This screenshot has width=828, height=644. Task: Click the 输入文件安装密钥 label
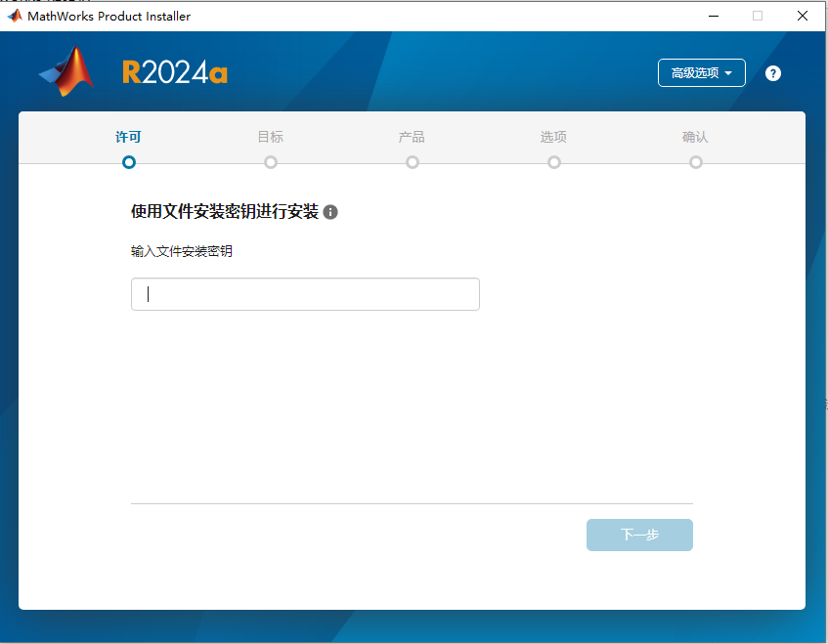[x=182, y=251]
